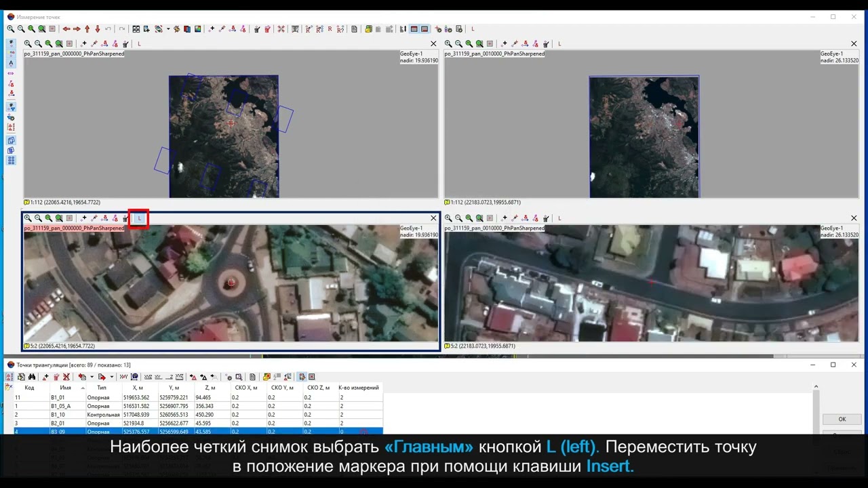Screen dimensions: 868x488
Task: Click the К-во измерений column header
Action: [359, 388]
